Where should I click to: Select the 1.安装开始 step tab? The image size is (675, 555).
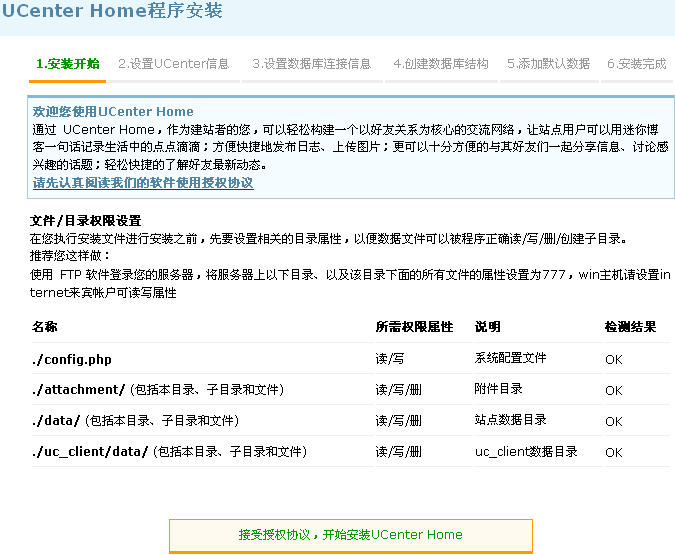click(x=68, y=64)
